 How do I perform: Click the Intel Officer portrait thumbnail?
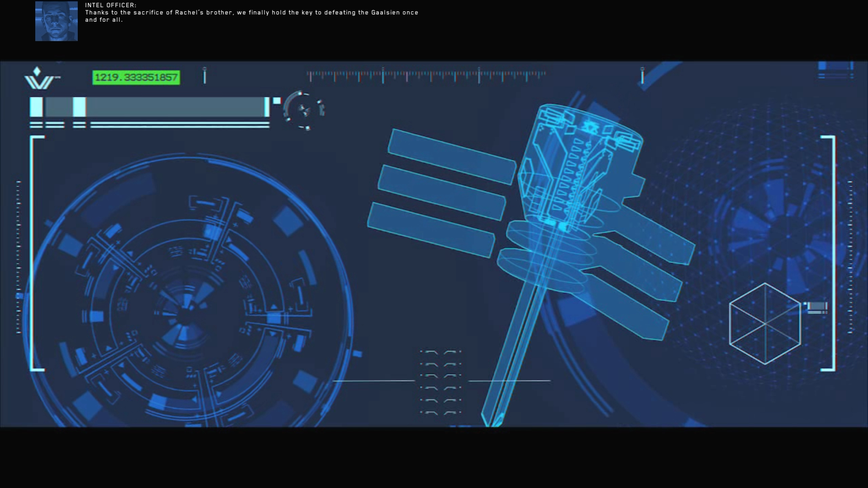point(57,21)
